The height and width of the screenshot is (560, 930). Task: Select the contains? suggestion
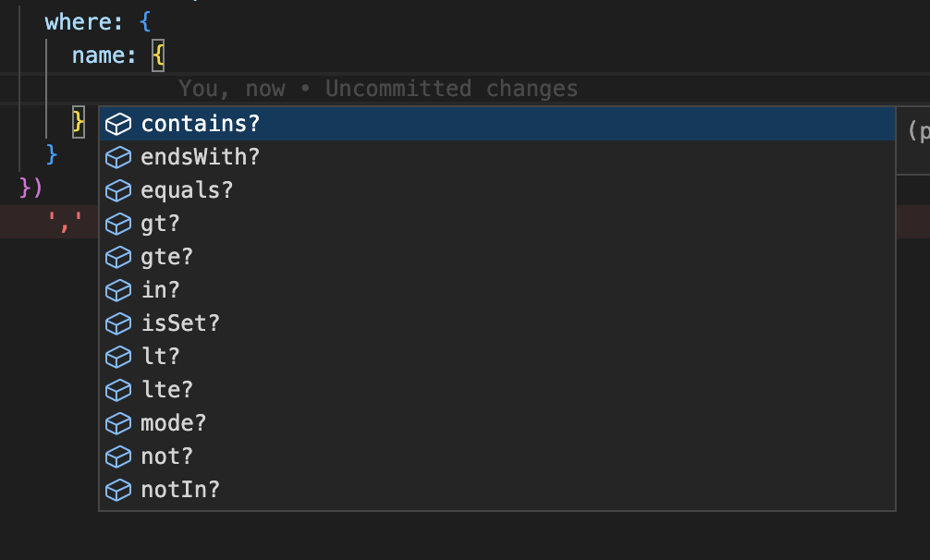coord(497,124)
